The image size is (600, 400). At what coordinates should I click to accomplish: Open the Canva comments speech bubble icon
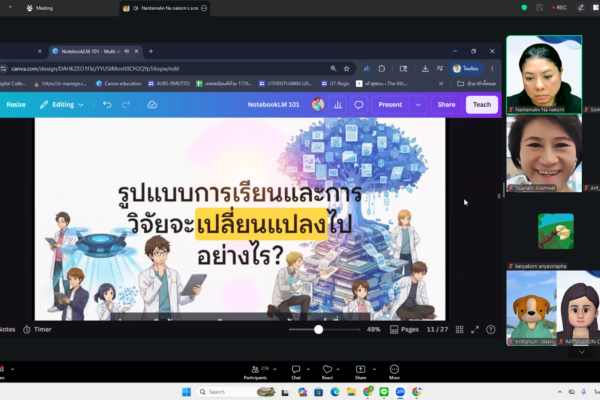pyautogui.click(x=359, y=104)
